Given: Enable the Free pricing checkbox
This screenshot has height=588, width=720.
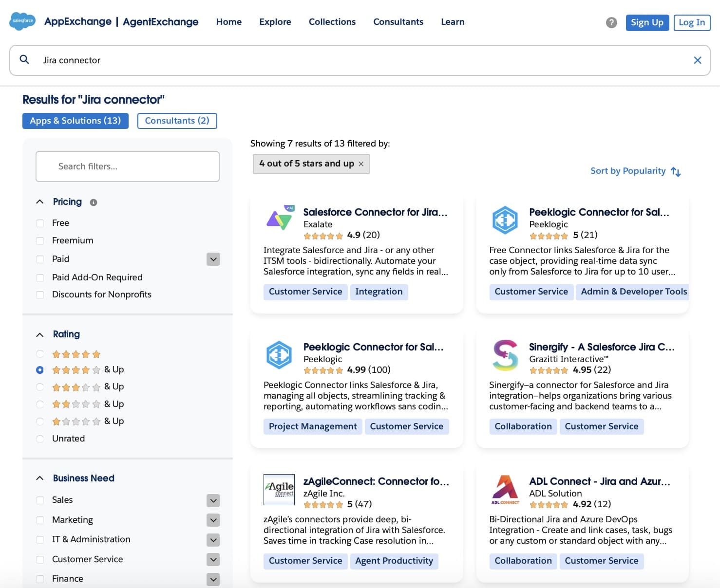Looking at the screenshot, I should [39, 222].
